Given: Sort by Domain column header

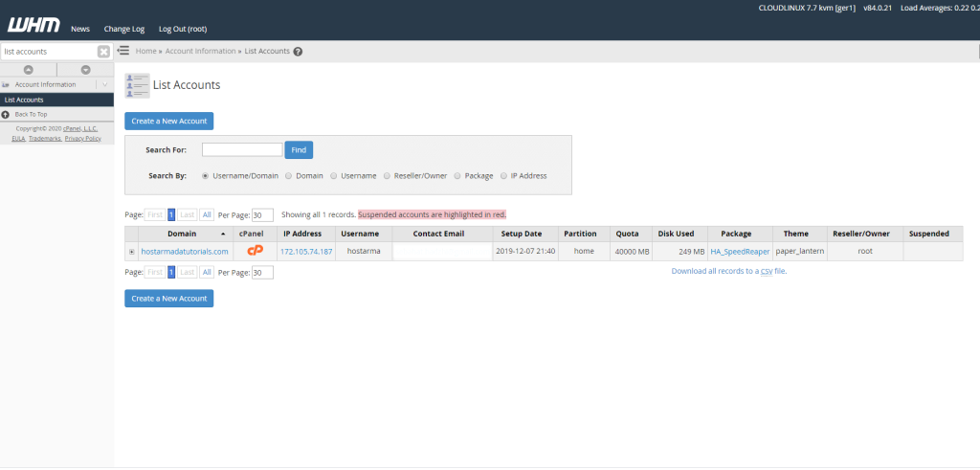Looking at the screenshot, I should point(182,234).
